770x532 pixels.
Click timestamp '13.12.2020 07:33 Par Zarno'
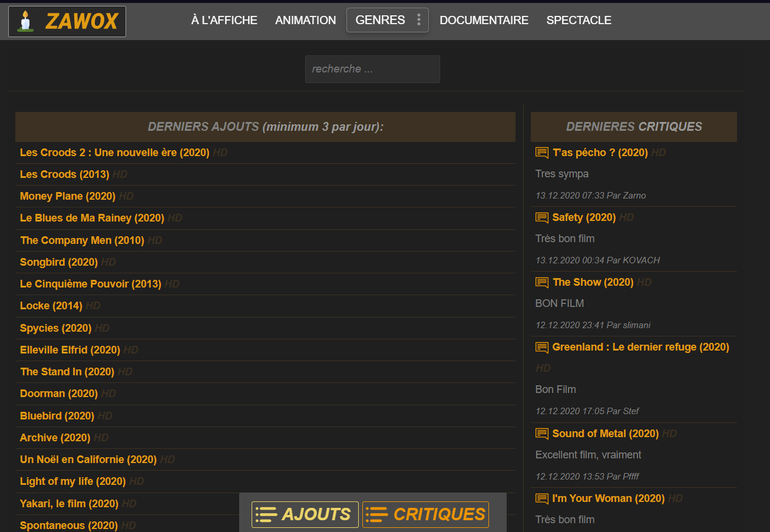[x=591, y=196]
